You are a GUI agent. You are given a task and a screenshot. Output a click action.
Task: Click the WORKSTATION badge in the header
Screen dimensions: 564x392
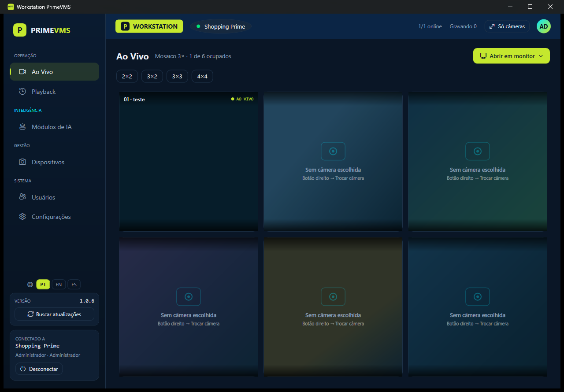click(x=149, y=26)
